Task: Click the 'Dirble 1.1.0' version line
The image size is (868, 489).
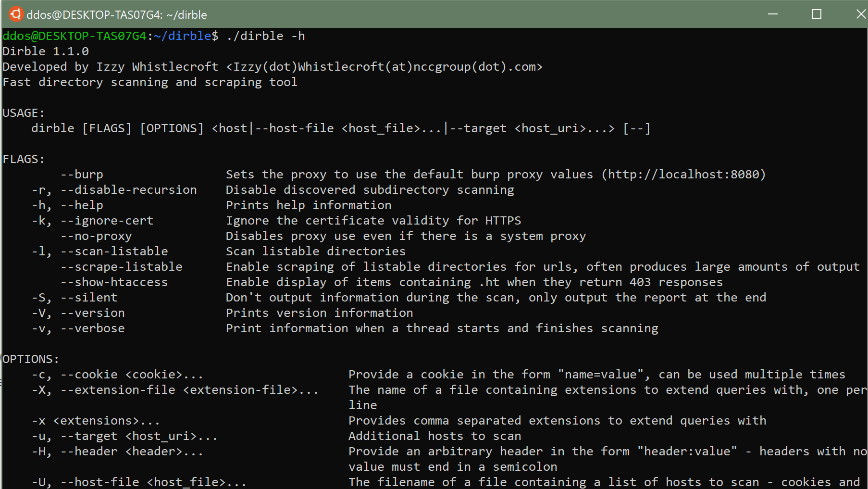Action: (x=46, y=51)
